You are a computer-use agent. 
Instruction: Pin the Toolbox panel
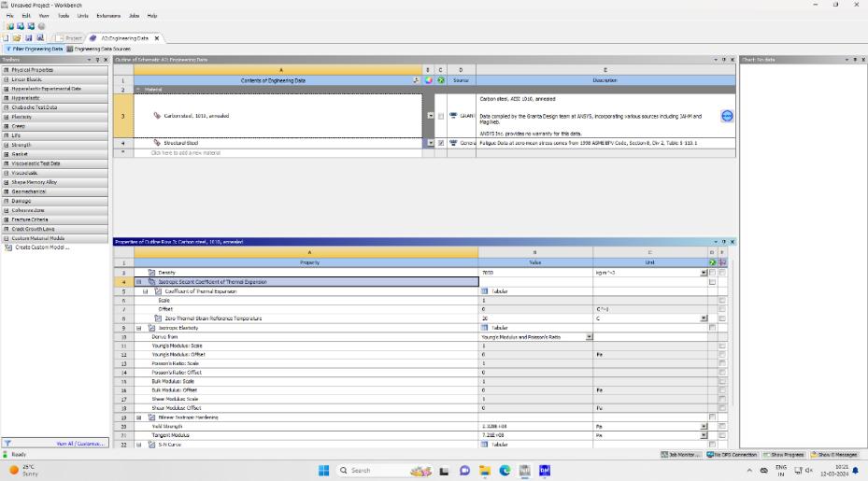pyautogui.click(x=97, y=60)
